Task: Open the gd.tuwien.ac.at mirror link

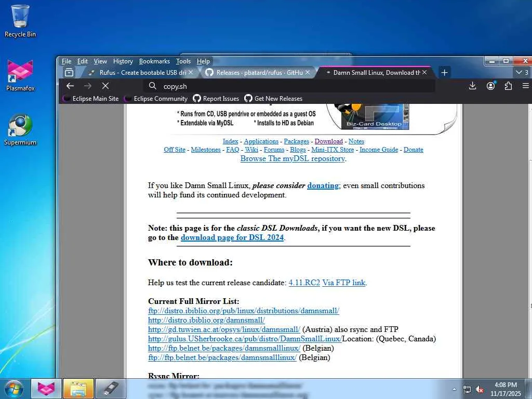Action: (x=224, y=329)
